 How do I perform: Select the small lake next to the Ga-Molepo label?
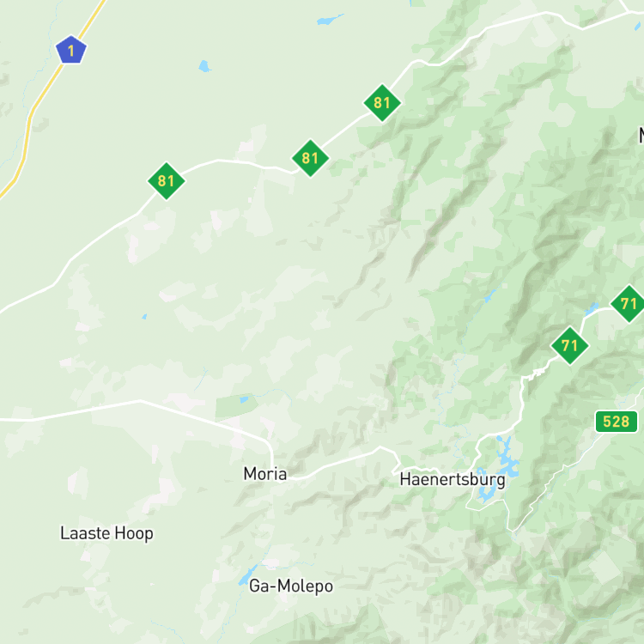click(247, 574)
